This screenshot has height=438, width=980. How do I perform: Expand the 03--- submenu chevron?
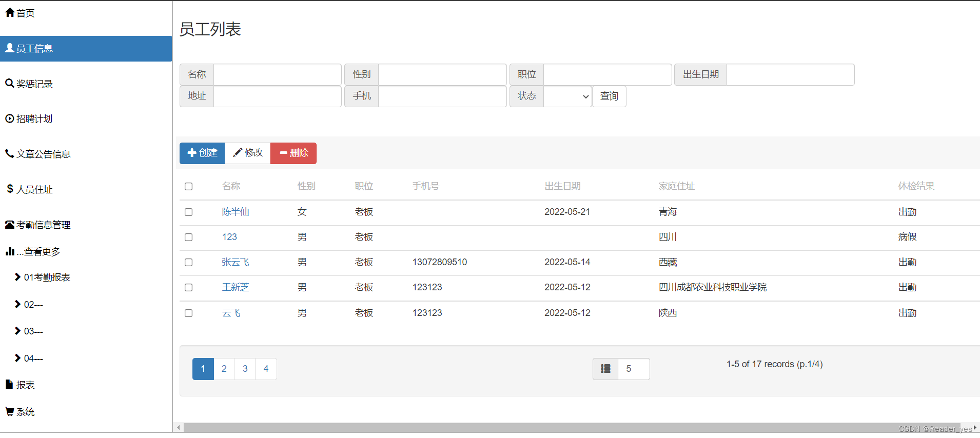(x=18, y=331)
